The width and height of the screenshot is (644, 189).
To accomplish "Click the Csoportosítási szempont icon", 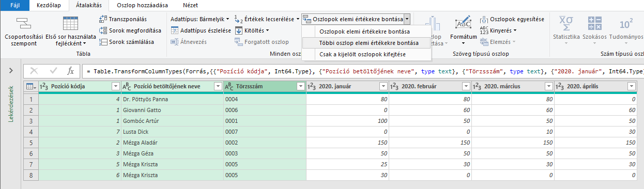I will coord(23,24).
